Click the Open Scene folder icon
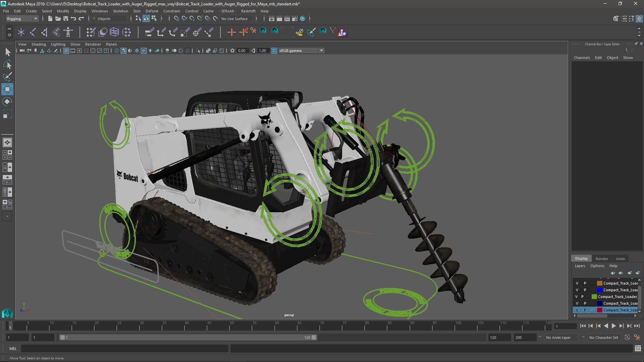 click(x=58, y=19)
